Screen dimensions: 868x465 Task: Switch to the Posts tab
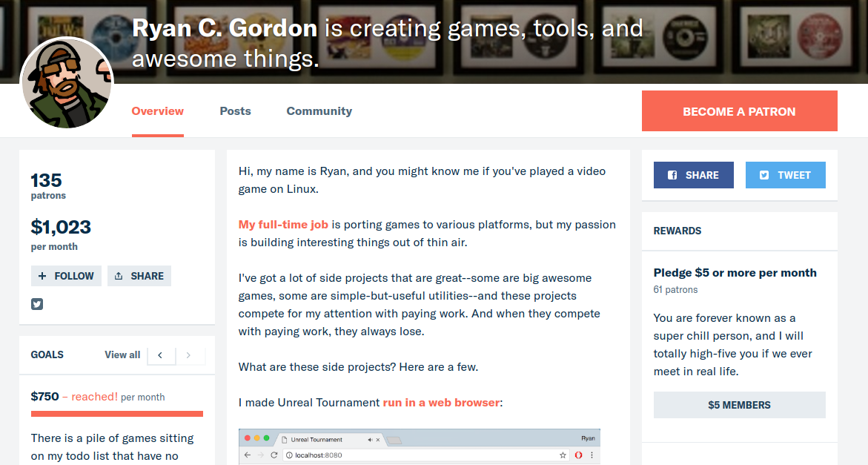coord(235,111)
